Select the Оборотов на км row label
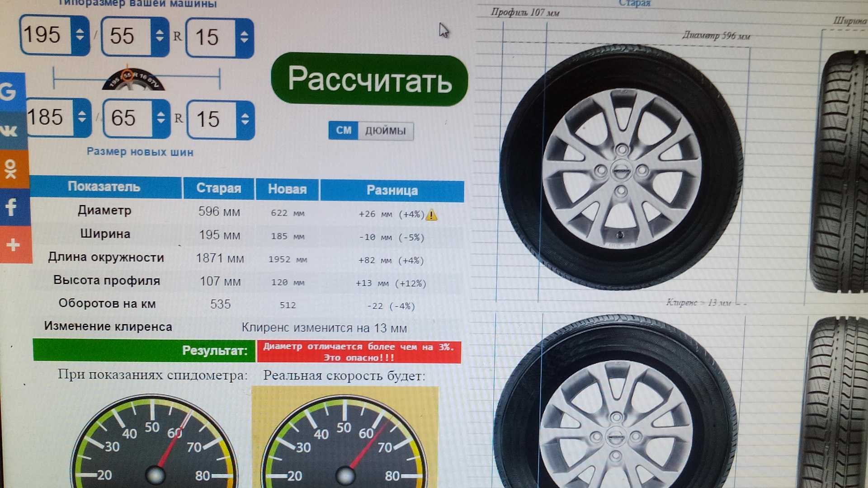Viewport: 868px width, 488px height. click(107, 304)
